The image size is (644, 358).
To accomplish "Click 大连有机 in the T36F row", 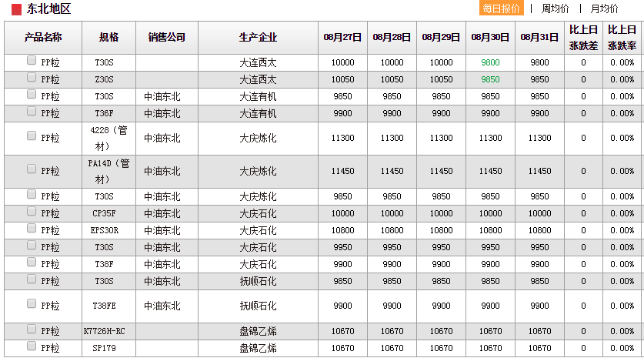I will tap(258, 113).
